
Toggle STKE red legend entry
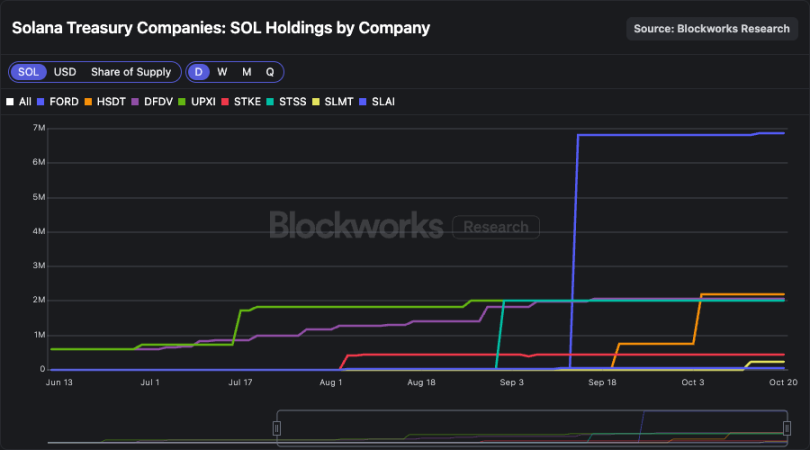241,101
